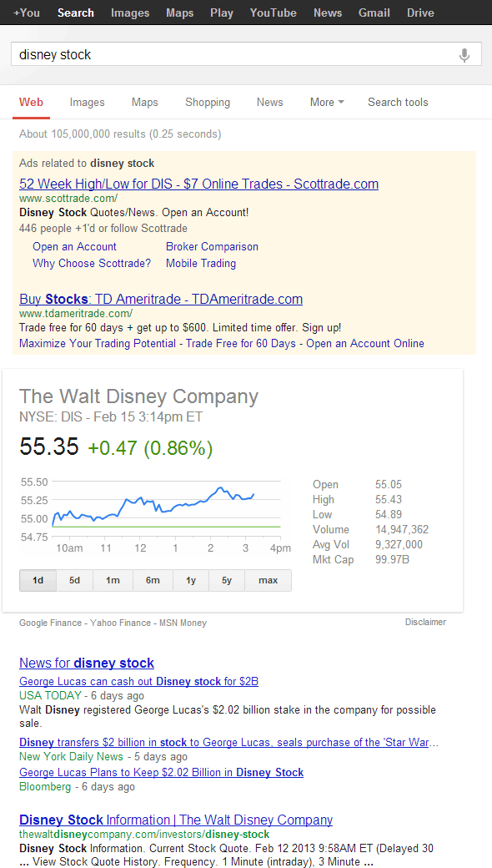
Task: Open the News search tab
Action: tap(269, 102)
